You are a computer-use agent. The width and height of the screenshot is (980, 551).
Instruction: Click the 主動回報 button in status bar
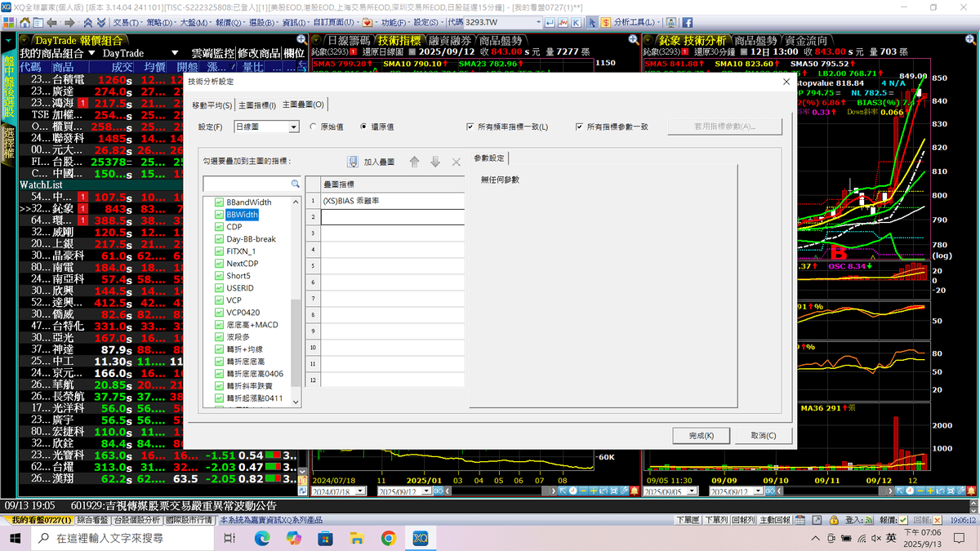coord(775,520)
